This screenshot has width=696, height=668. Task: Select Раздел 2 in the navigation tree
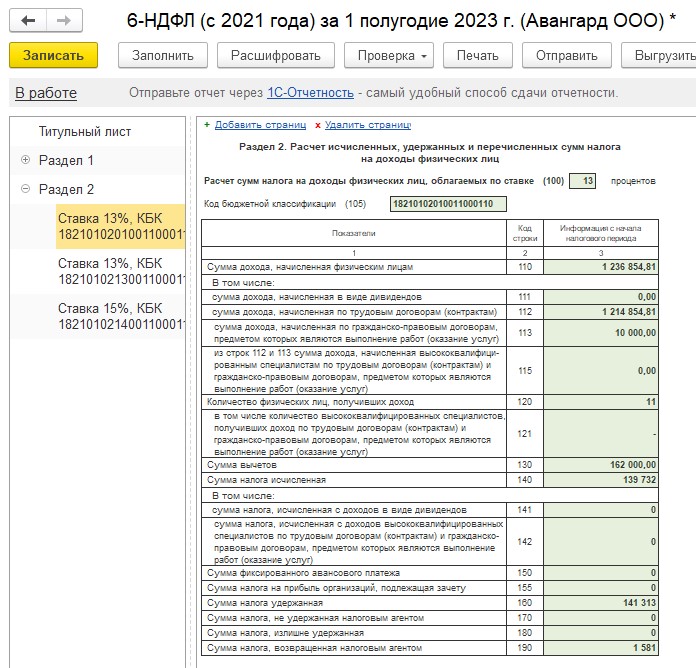click(66, 189)
